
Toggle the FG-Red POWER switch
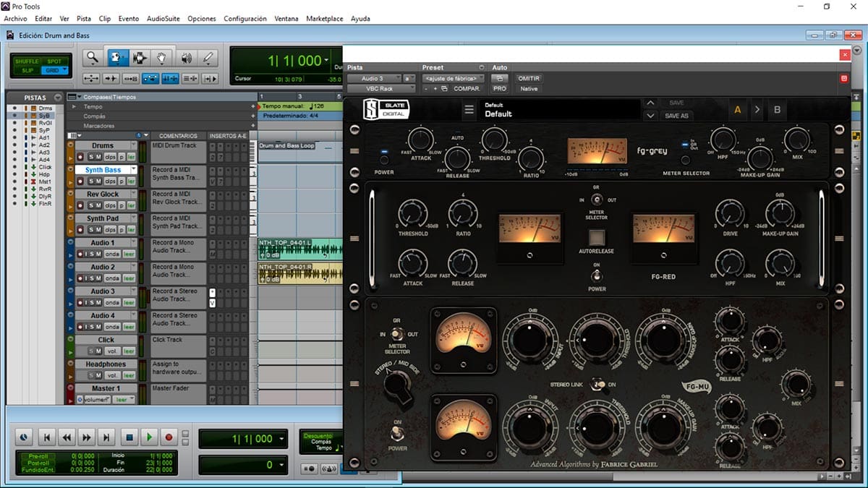pos(597,277)
